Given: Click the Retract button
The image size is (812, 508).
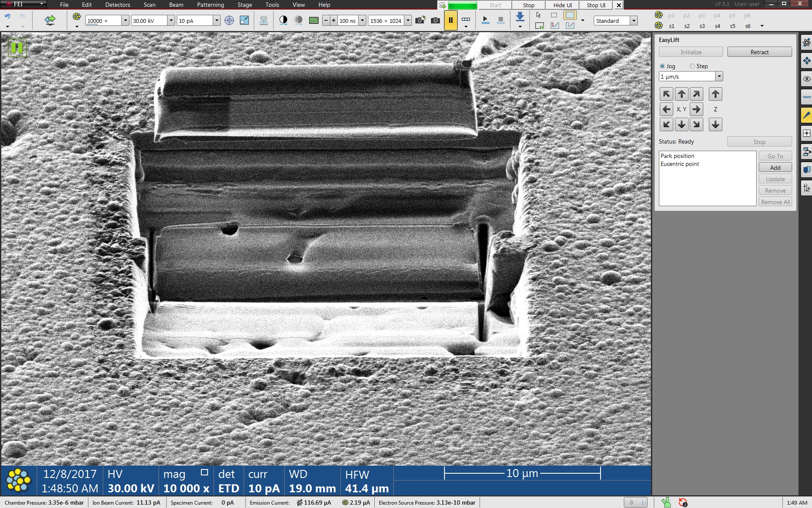Looking at the screenshot, I should click(759, 52).
